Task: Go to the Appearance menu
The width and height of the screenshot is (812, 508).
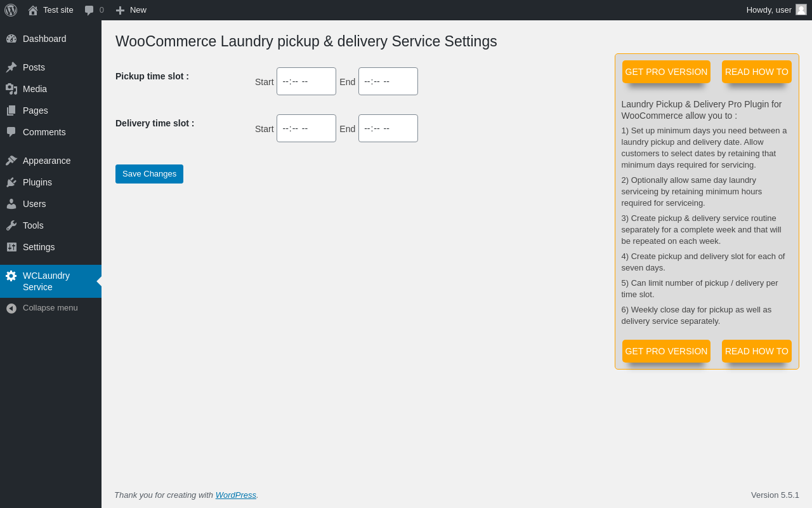Action: pos(46,161)
